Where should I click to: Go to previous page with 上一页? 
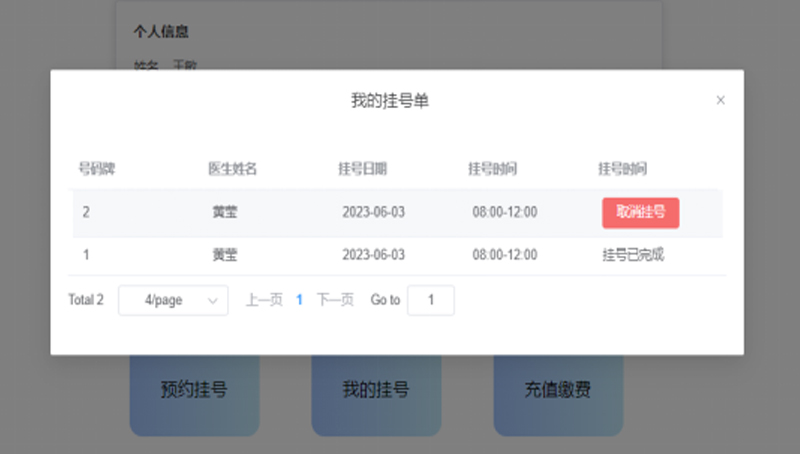click(x=264, y=300)
